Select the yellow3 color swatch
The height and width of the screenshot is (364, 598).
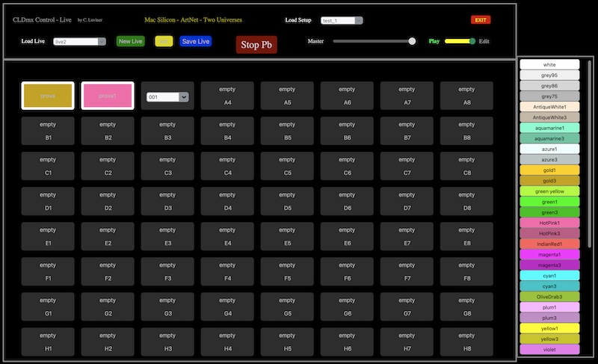click(549, 339)
